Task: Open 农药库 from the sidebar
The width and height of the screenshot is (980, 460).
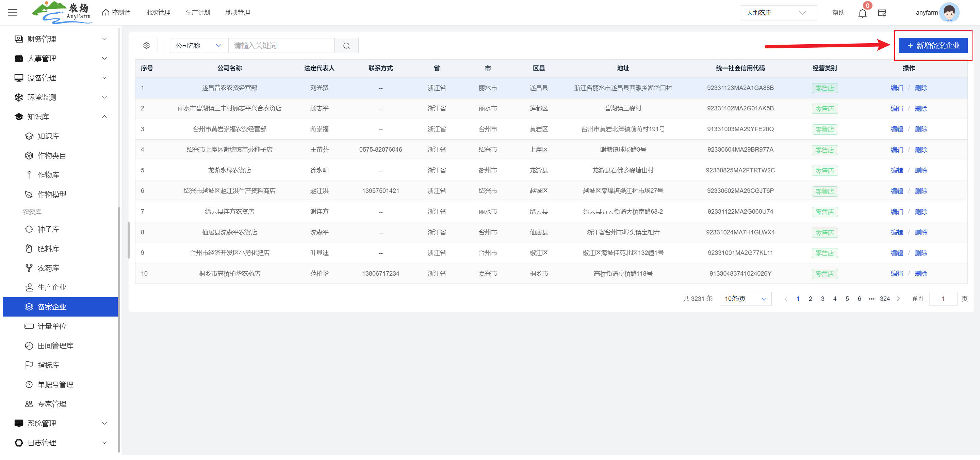Action: (x=48, y=268)
